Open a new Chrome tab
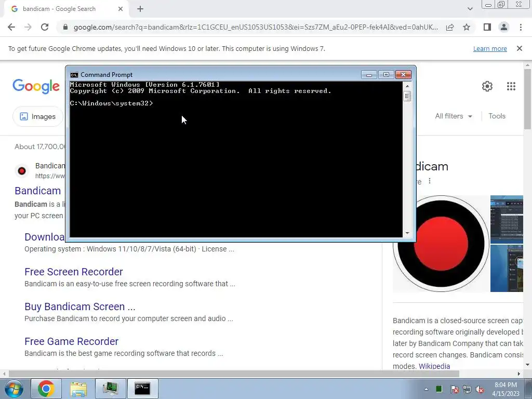Image resolution: width=532 pixels, height=399 pixels. [x=140, y=9]
